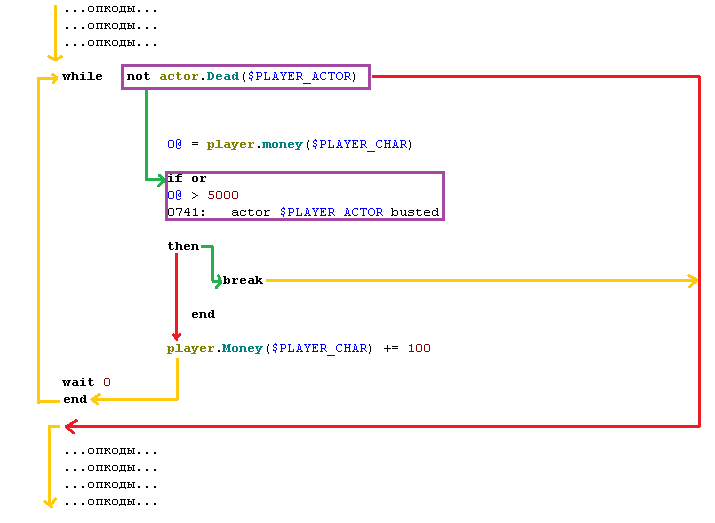715x523 pixels.
Task: Click the yellow arrowhead right of the break line
Action: click(692, 281)
